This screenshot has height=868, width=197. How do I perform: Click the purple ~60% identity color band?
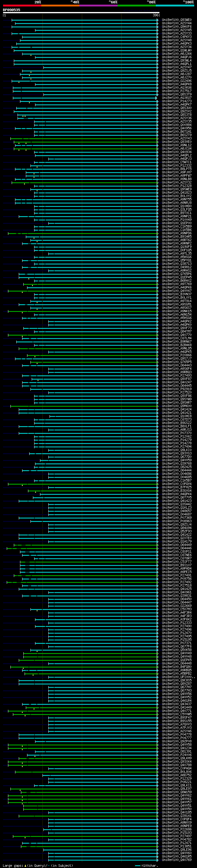(99, 6)
